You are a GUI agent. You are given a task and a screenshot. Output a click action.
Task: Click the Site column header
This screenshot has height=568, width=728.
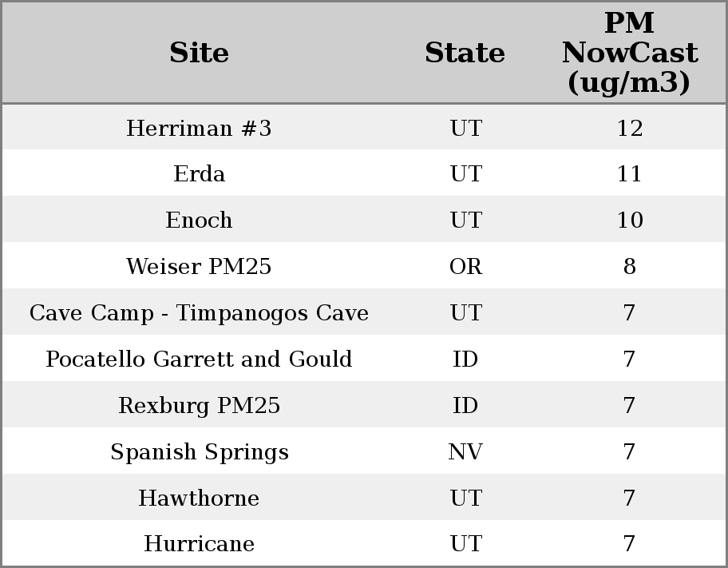pos(199,53)
